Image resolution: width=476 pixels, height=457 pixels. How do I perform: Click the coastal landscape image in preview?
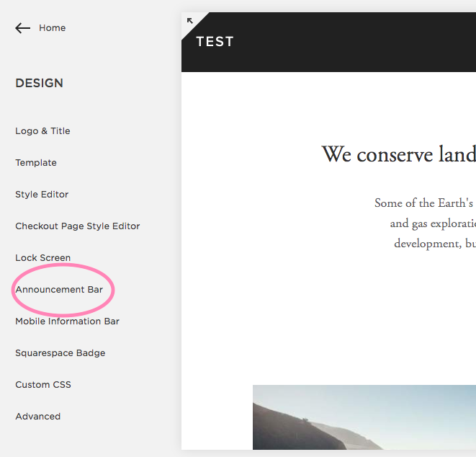click(364, 417)
